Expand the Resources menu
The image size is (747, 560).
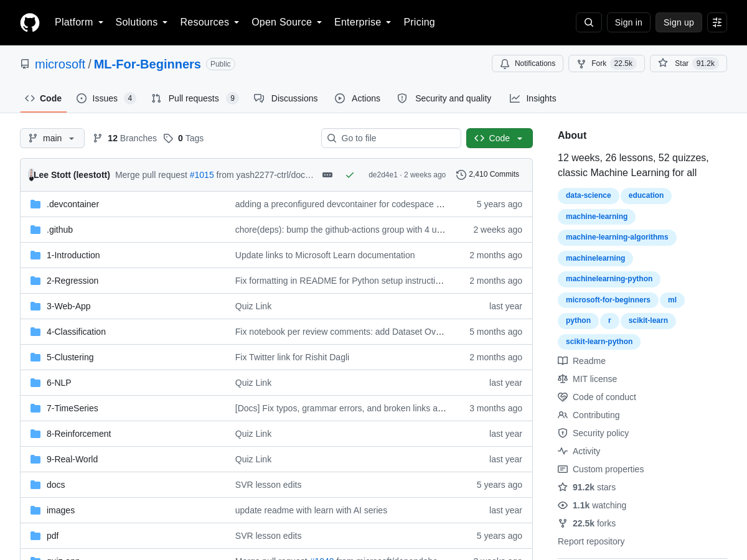(210, 22)
